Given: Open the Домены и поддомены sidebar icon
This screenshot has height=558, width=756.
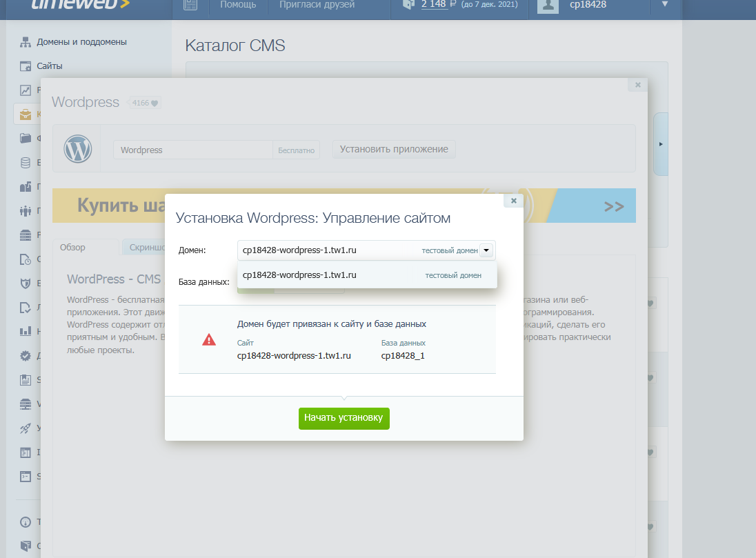Looking at the screenshot, I should point(26,43).
